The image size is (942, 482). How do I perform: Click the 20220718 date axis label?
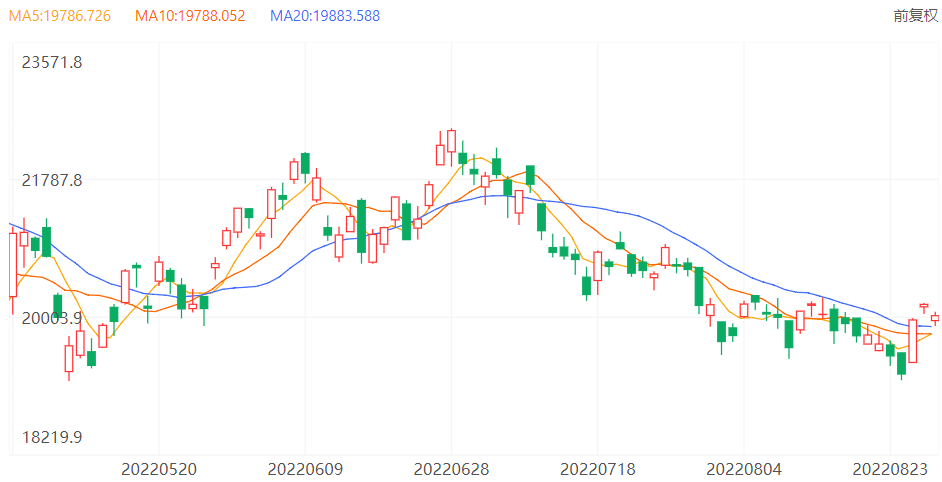pos(598,469)
